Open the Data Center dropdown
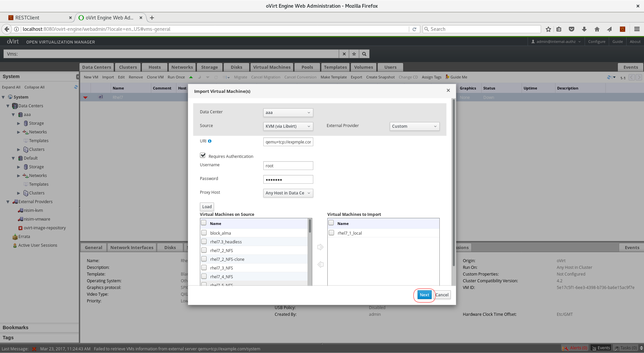 (288, 113)
